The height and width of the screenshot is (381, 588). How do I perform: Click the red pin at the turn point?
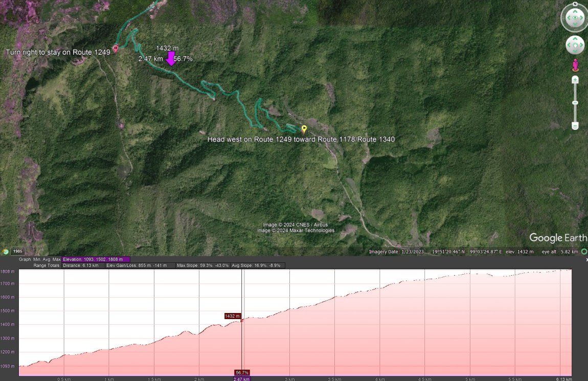115,48
